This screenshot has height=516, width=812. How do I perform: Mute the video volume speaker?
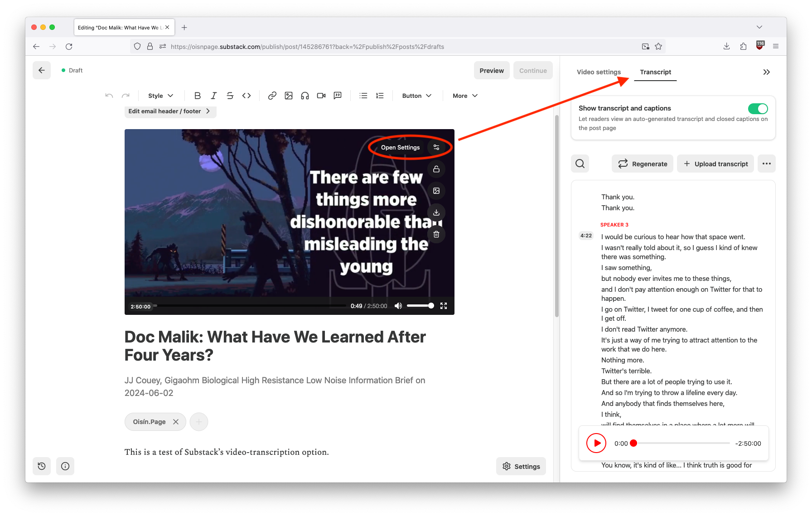398,306
